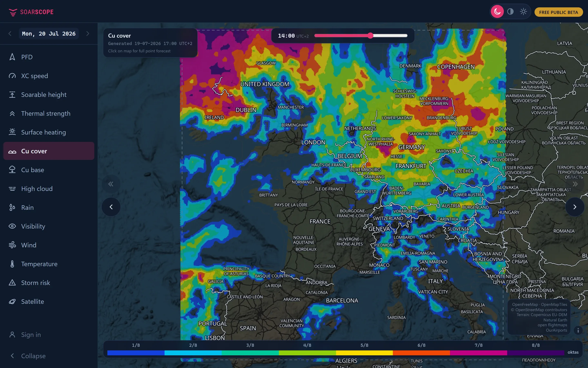Select the High cloud lines icon

pos(12,189)
